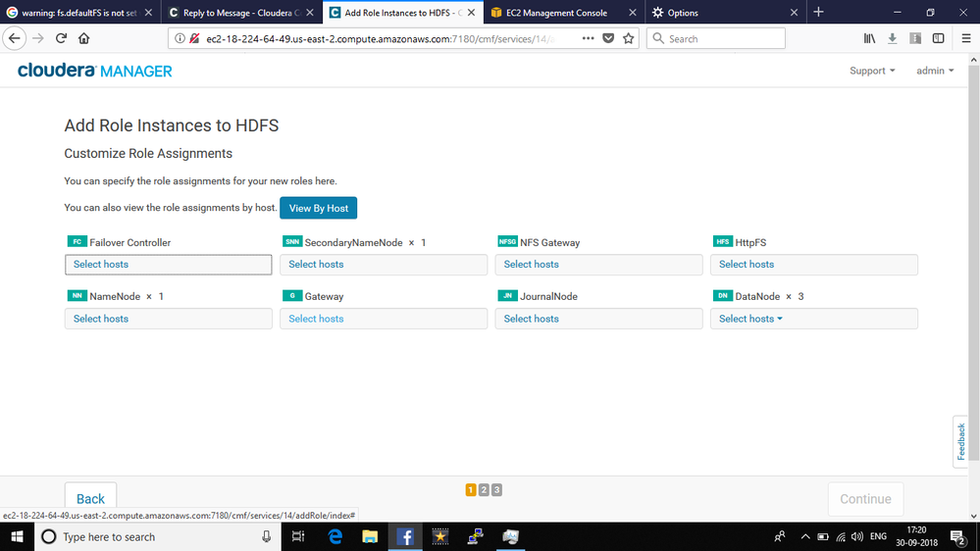Close the Options tab
980x551 pixels.
point(794,13)
